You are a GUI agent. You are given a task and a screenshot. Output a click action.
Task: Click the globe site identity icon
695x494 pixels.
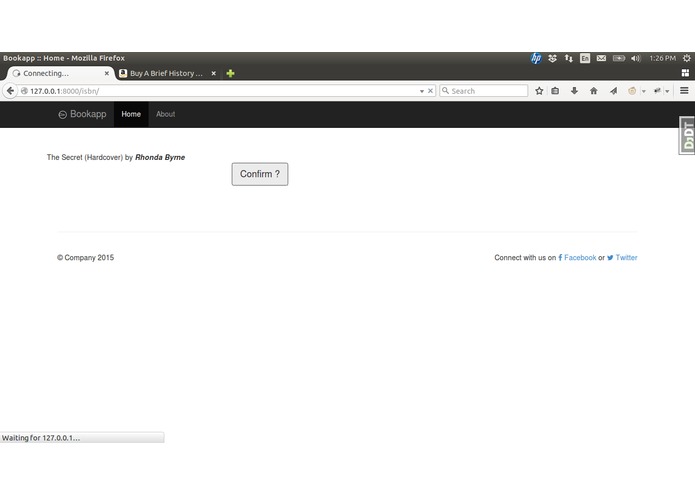click(24, 91)
